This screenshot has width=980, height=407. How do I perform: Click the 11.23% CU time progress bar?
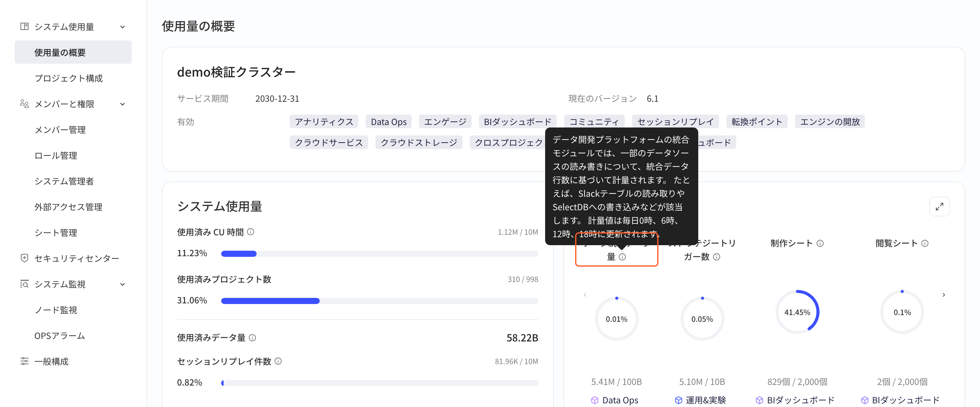(x=379, y=253)
